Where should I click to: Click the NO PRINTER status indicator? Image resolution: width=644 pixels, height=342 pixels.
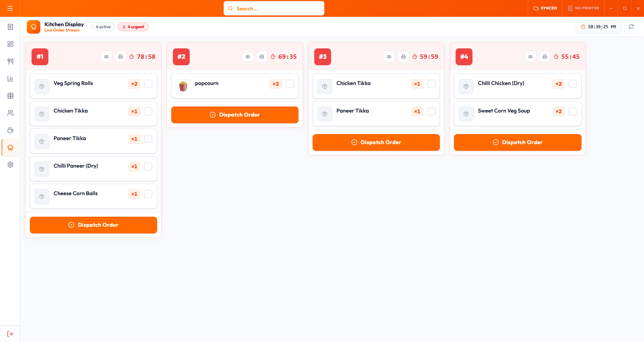584,8
